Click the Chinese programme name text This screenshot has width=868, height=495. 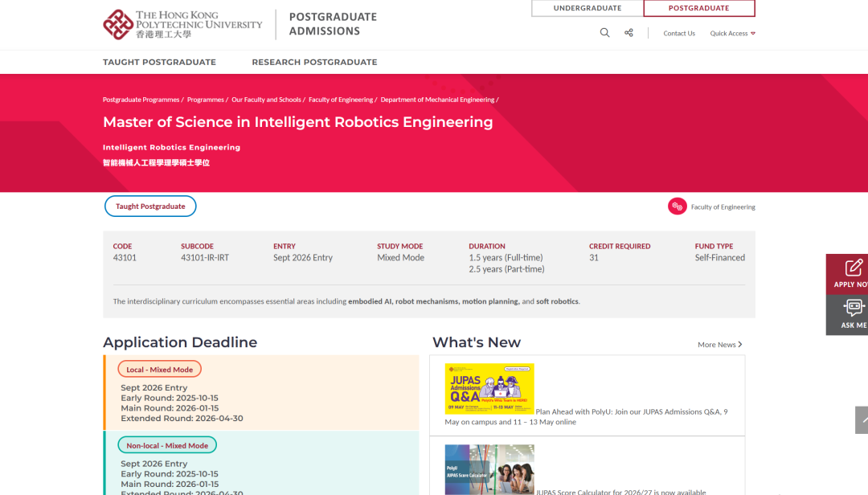coord(156,163)
